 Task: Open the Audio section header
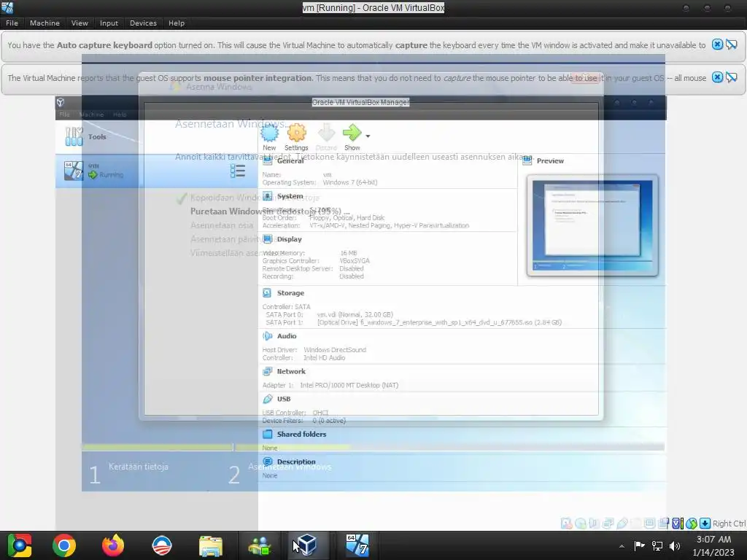286,335
